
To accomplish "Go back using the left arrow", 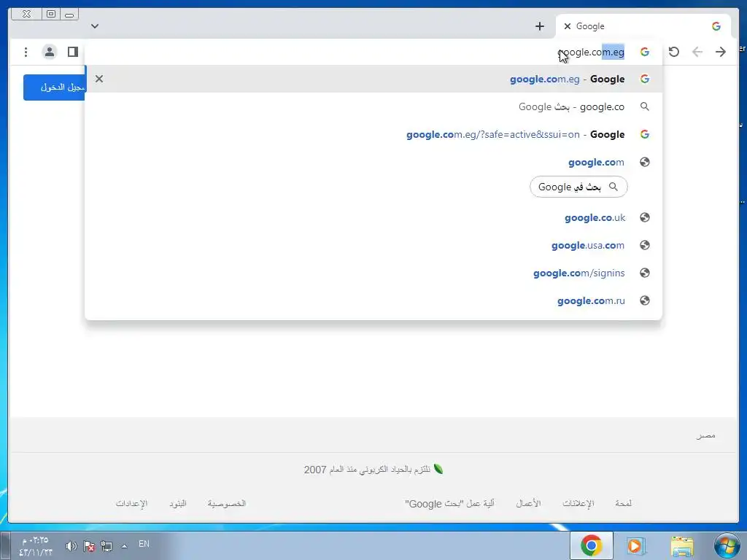I will tap(697, 52).
